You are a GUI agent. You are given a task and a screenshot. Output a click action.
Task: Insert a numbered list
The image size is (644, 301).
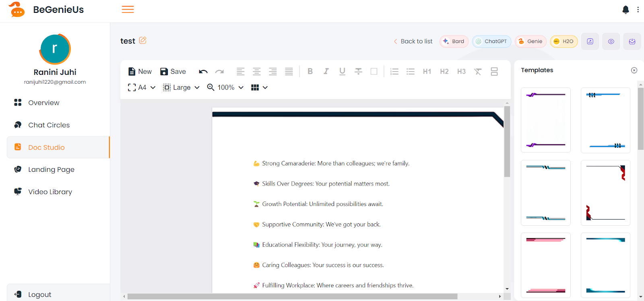[394, 72]
